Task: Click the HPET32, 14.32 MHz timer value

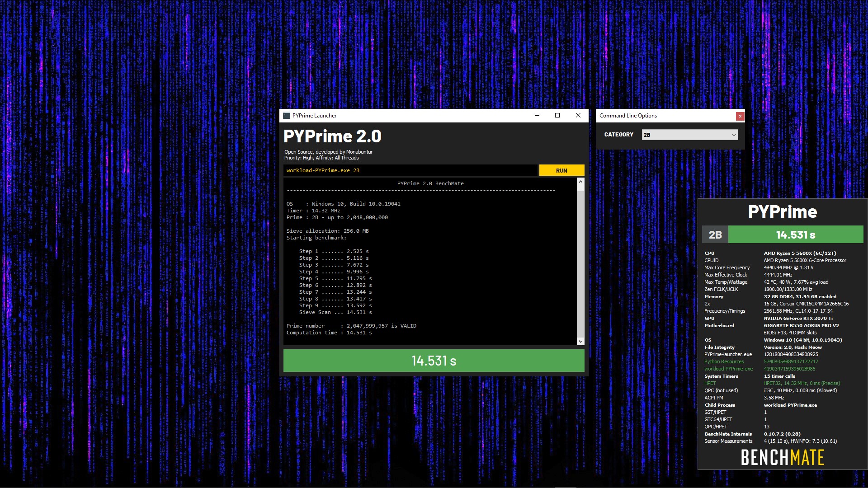Action: tap(802, 383)
